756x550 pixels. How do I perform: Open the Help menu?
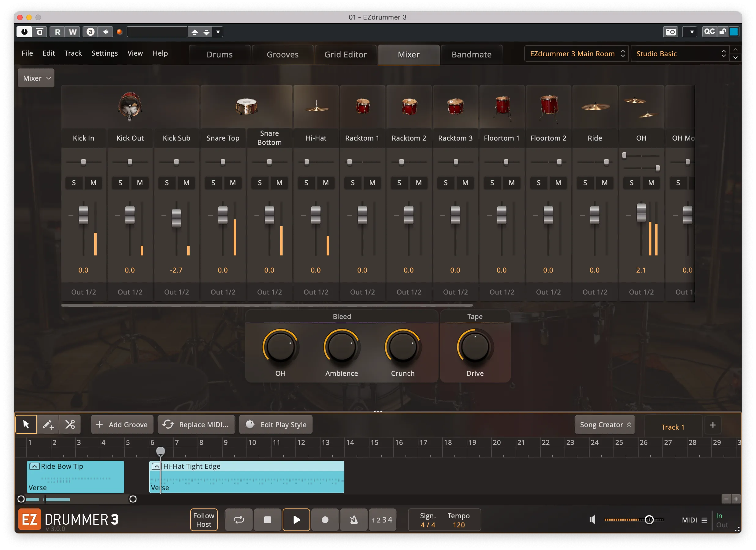coord(160,53)
